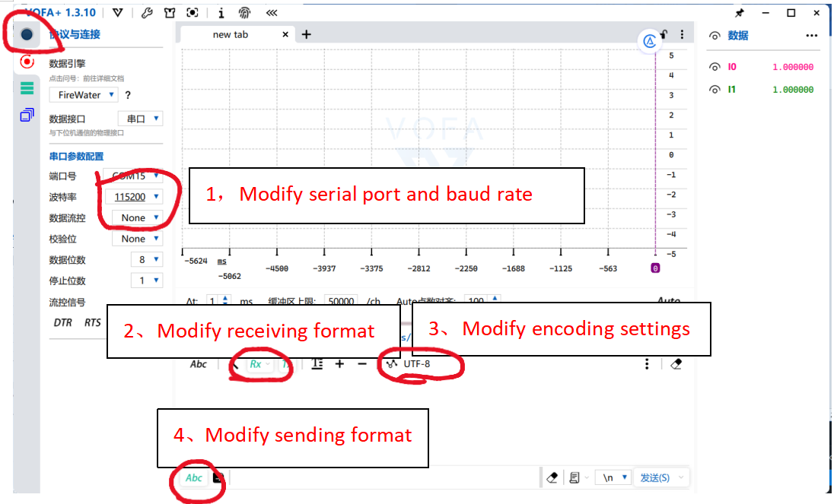Click the question mark help link
The width and height of the screenshot is (837, 504).
128,95
